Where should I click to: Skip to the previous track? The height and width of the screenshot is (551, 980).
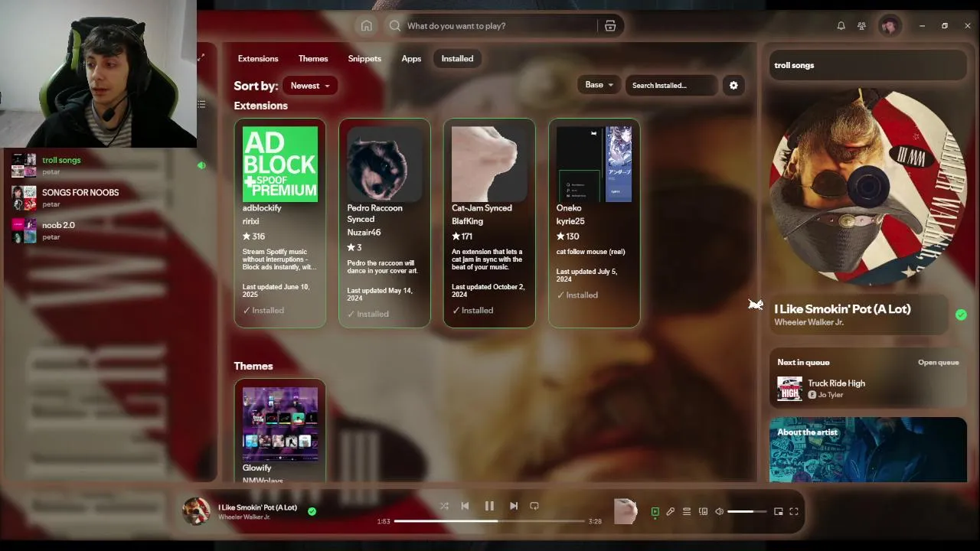click(465, 506)
